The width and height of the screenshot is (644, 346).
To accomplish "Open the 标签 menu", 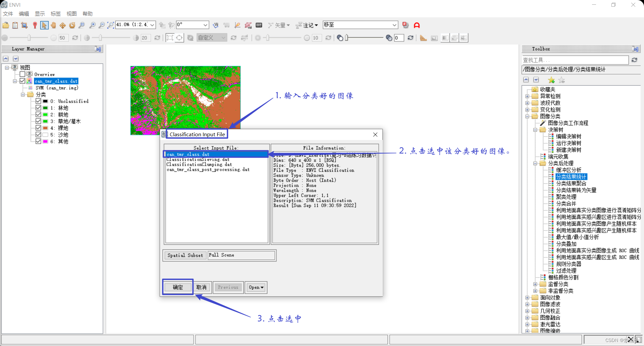I will pos(56,14).
